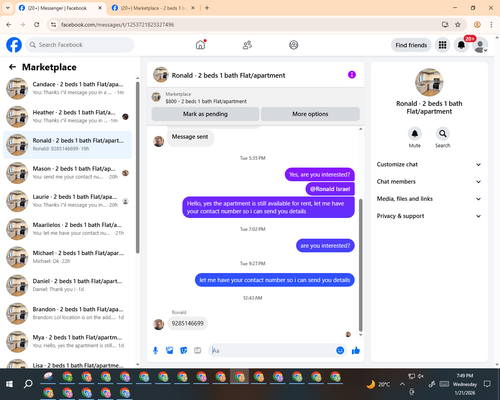This screenshot has height=400, width=500.
Task: Click the chat messages scrollbar
Action: tap(360, 265)
